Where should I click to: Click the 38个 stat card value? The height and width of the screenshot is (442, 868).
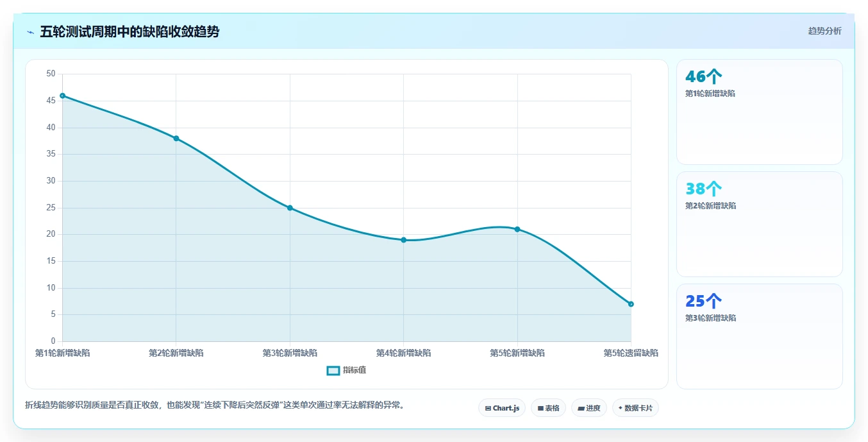click(703, 189)
